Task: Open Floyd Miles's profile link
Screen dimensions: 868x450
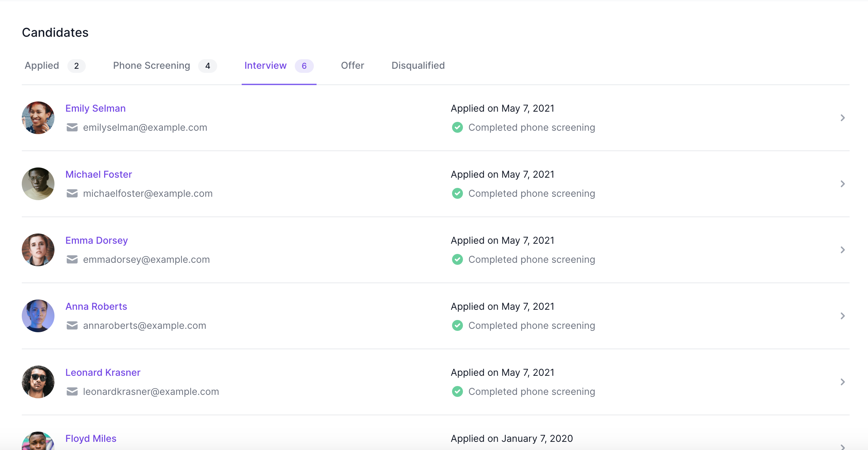Action: [91, 438]
